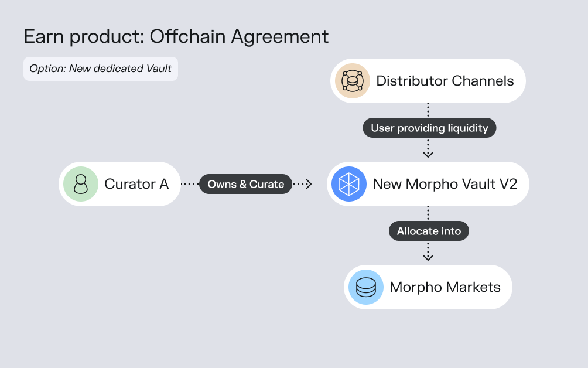Click dotted line between Curator A and Owns & Curate

tap(190, 184)
